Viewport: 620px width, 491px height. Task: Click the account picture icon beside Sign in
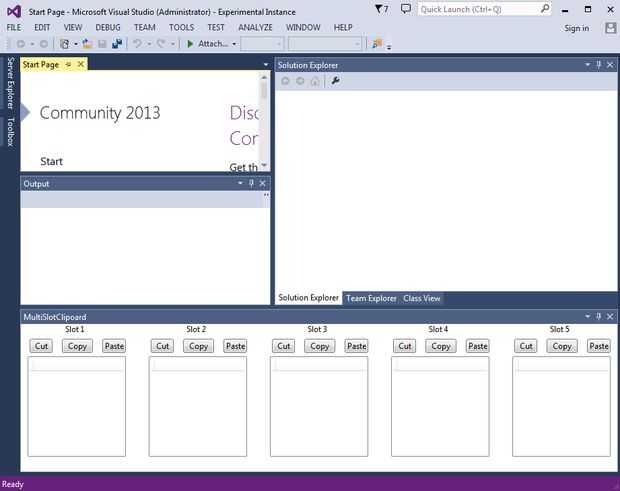[x=611, y=28]
